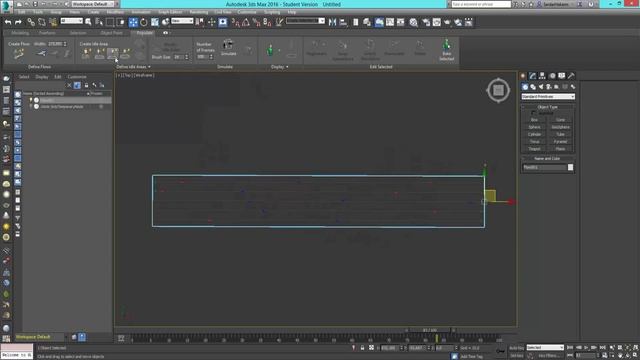Screen dimensions: 640x360
Task: Toggle the Auto Key button
Action: pyautogui.click(x=516, y=348)
